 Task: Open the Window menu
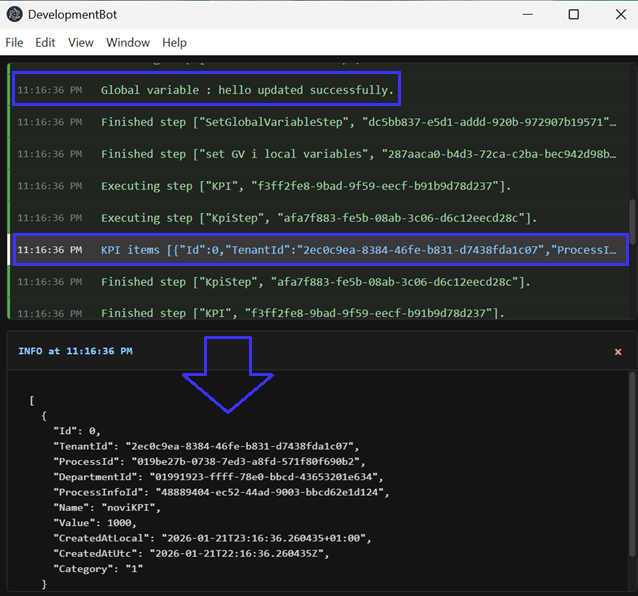[x=128, y=43]
